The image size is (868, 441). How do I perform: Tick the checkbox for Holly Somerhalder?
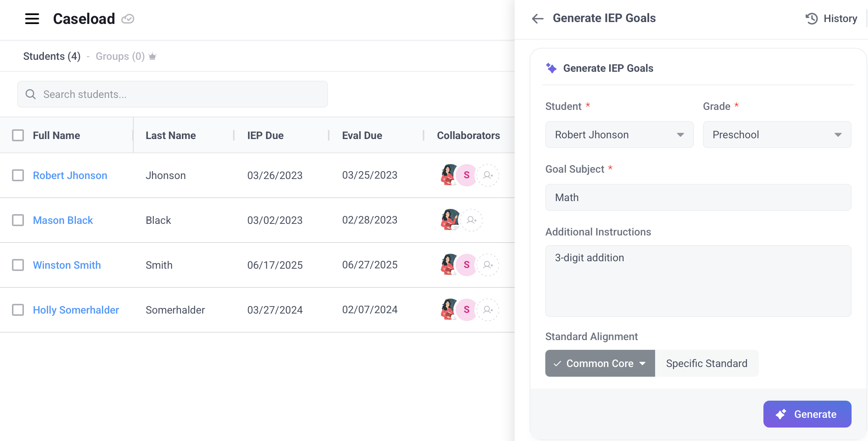18,310
